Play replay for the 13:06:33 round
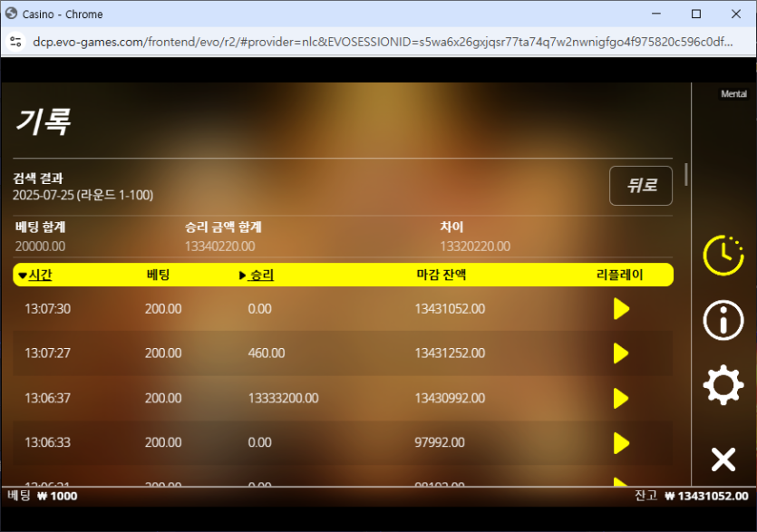Viewport: 757px width, 532px height. [x=621, y=442]
